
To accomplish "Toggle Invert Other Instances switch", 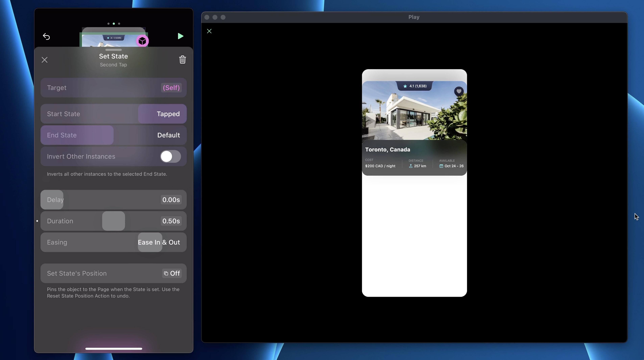I will coord(171,156).
